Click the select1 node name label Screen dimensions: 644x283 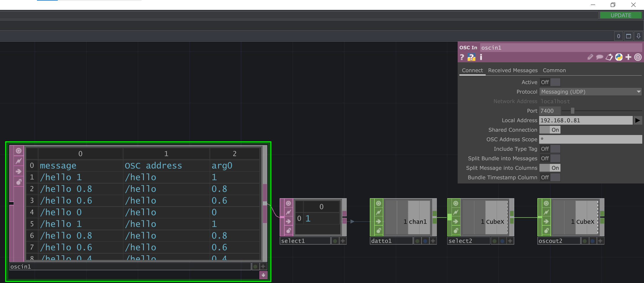click(x=305, y=241)
